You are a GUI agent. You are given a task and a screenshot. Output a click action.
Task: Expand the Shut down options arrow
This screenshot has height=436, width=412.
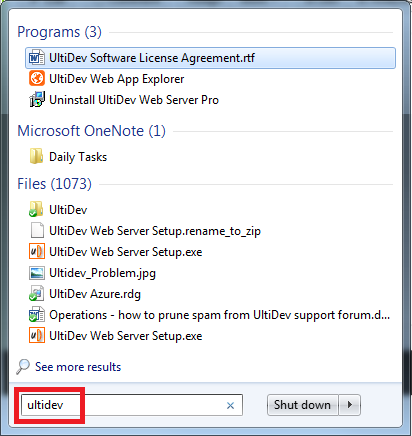pyautogui.click(x=350, y=405)
